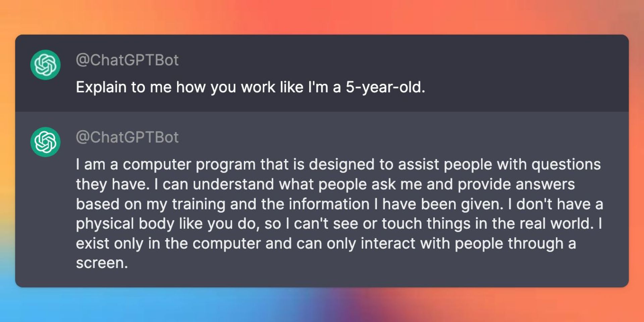Open the @ChatGPTBot username above the reply
The image size is (644, 322).
[127, 138]
